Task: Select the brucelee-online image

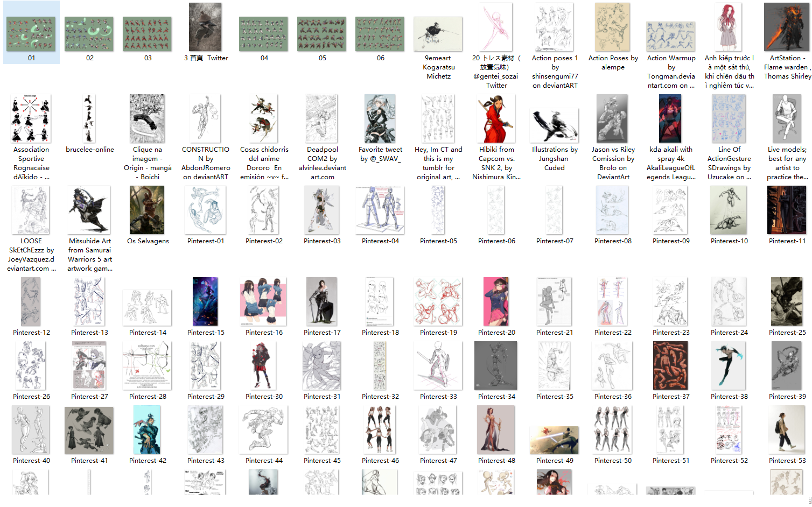Action: [x=89, y=118]
